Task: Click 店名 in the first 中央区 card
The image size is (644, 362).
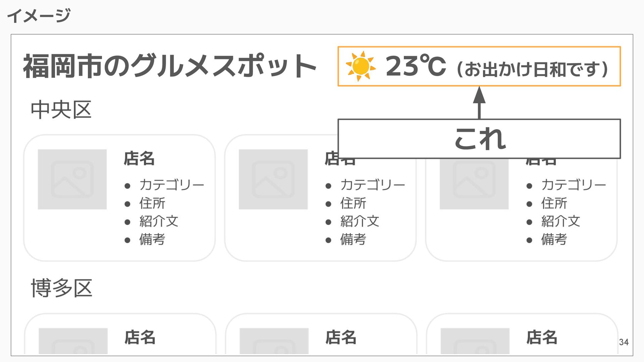Action: pyautogui.click(x=139, y=159)
